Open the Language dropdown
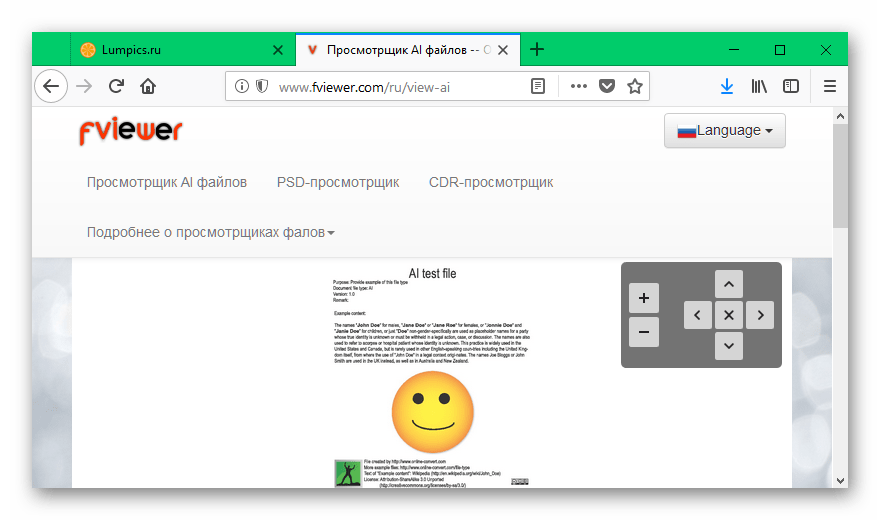 coord(725,131)
